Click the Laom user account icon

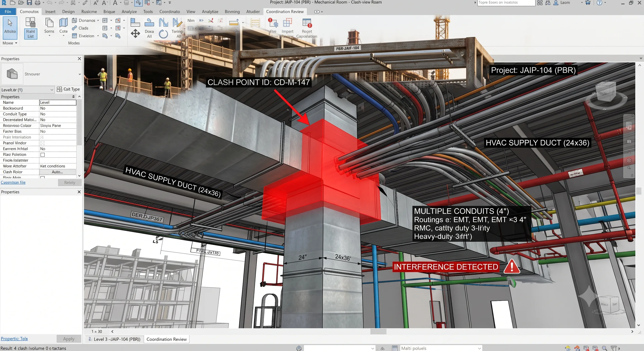click(x=556, y=3)
